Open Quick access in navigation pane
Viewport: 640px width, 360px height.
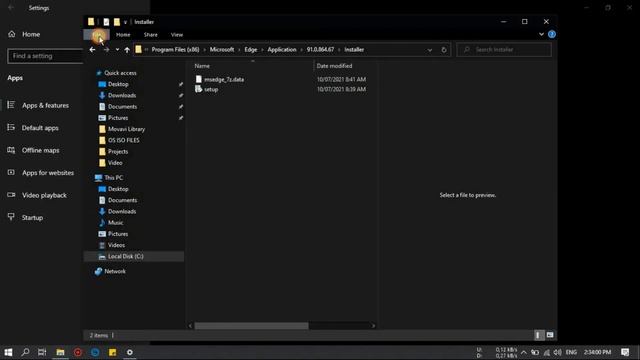tap(120, 73)
